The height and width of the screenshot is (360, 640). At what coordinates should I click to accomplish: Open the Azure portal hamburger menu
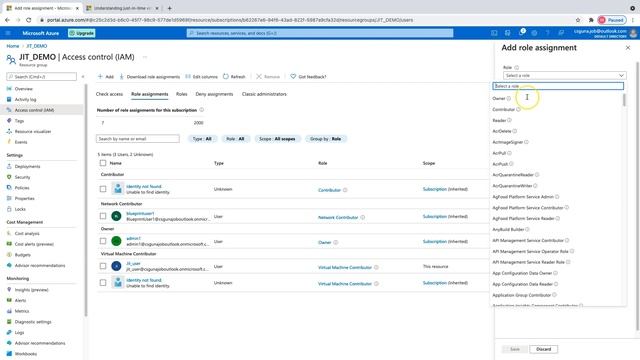coord(8,33)
